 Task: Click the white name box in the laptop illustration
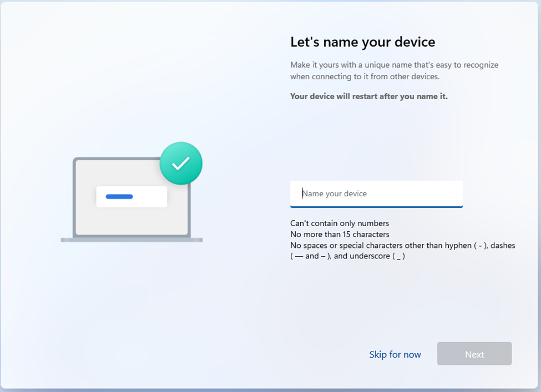coord(150,197)
